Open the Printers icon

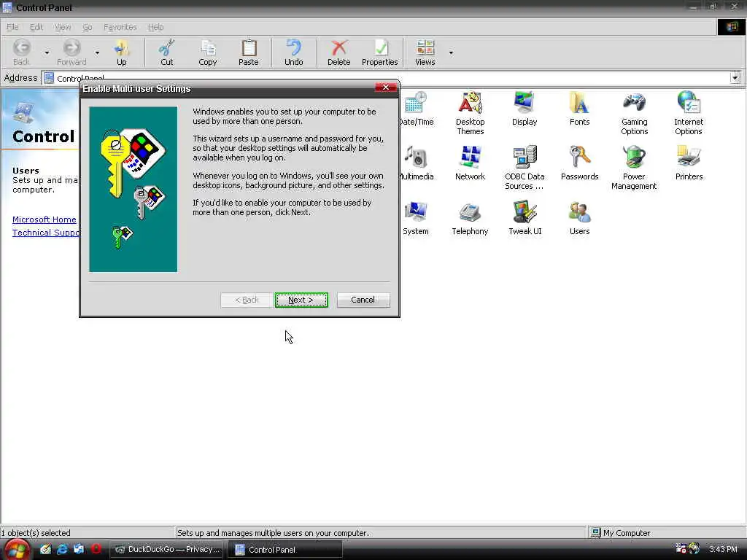tap(689, 164)
